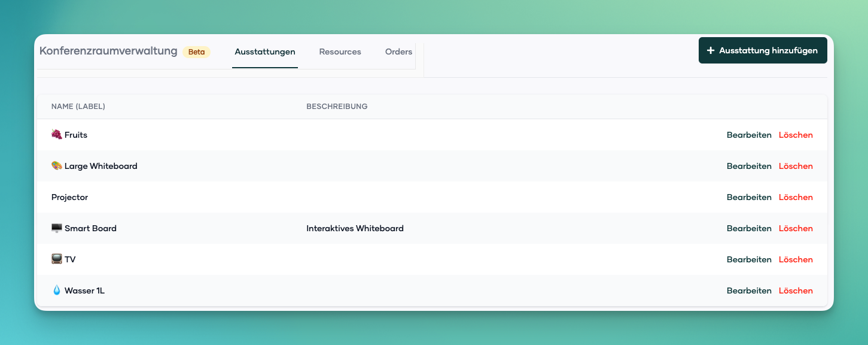Image resolution: width=868 pixels, height=345 pixels.
Task: Click the television icon in TV row
Action: coord(57,259)
